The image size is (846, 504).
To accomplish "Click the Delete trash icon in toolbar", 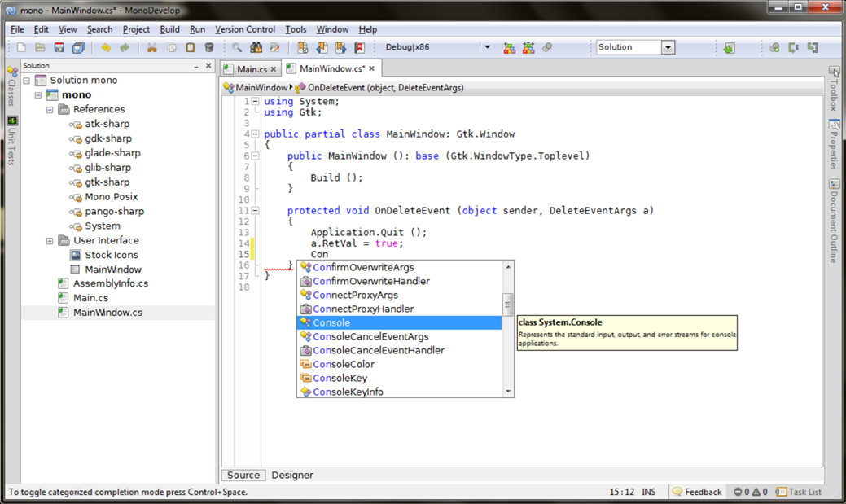I will 209,47.
